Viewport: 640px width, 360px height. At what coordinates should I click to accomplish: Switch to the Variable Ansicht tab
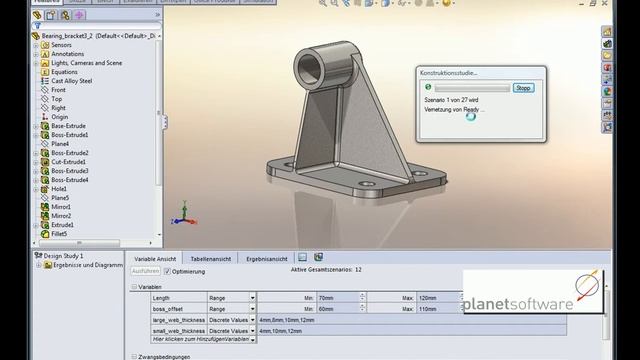pyautogui.click(x=155, y=259)
